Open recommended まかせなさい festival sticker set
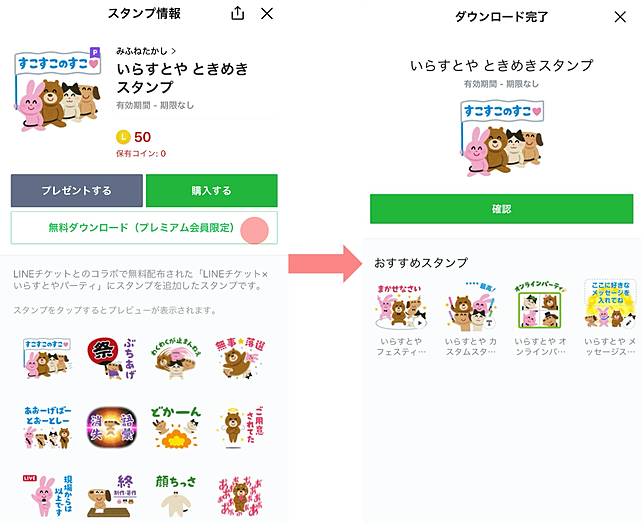644x528 pixels. pos(401,319)
